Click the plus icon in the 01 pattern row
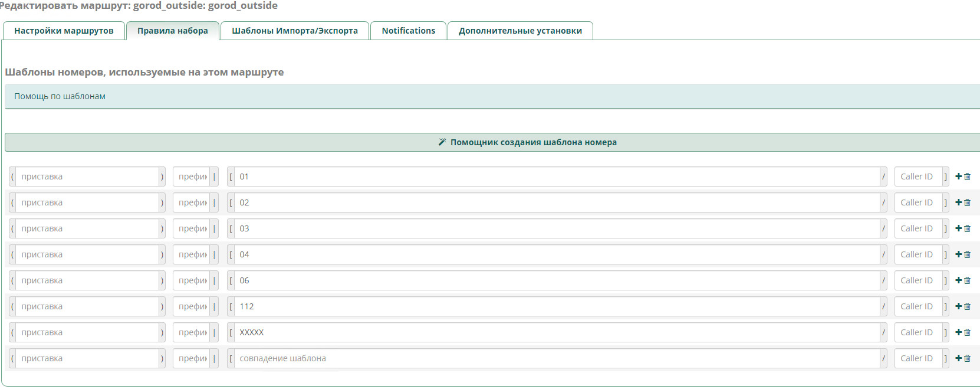980x389 pixels. coord(958,176)
